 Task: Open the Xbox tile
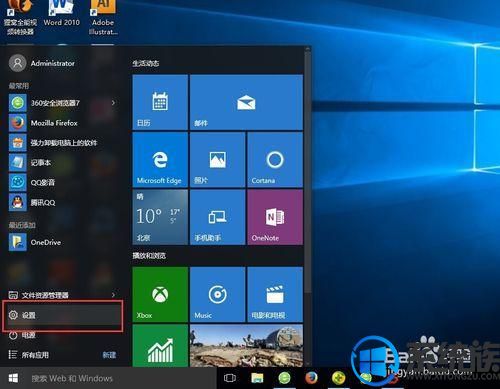point(160,294)
